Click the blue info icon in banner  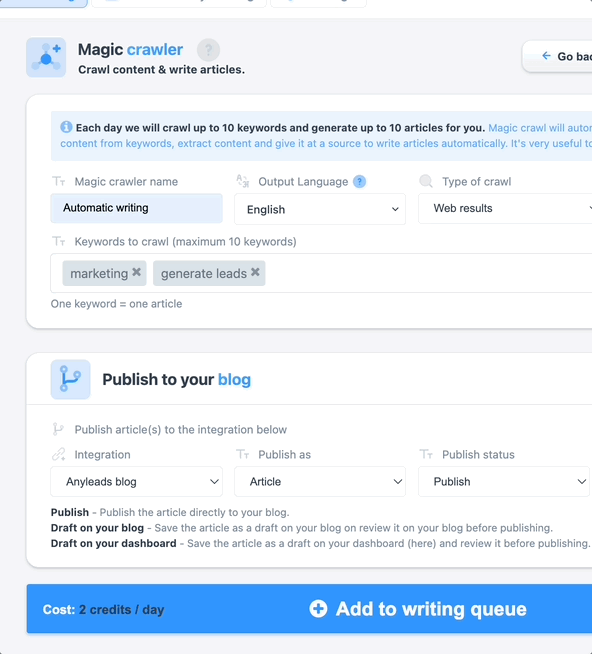(x=66, y=127)
